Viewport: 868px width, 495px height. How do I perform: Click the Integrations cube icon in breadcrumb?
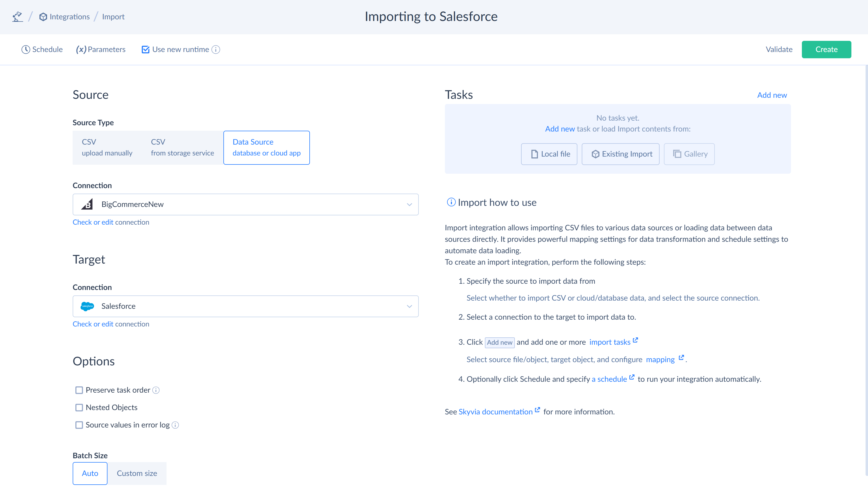point(43,17)
